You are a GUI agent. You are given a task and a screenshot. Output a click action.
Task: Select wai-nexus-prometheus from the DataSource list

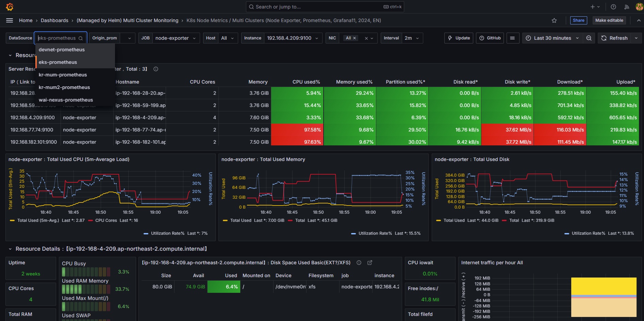tap(75, 100)
